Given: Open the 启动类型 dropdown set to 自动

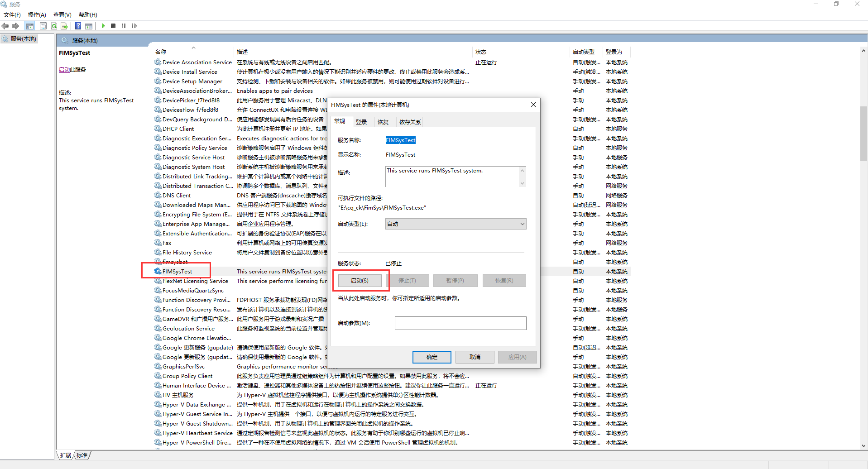Looking at the screenshot, I should click(x=456, y=224).
